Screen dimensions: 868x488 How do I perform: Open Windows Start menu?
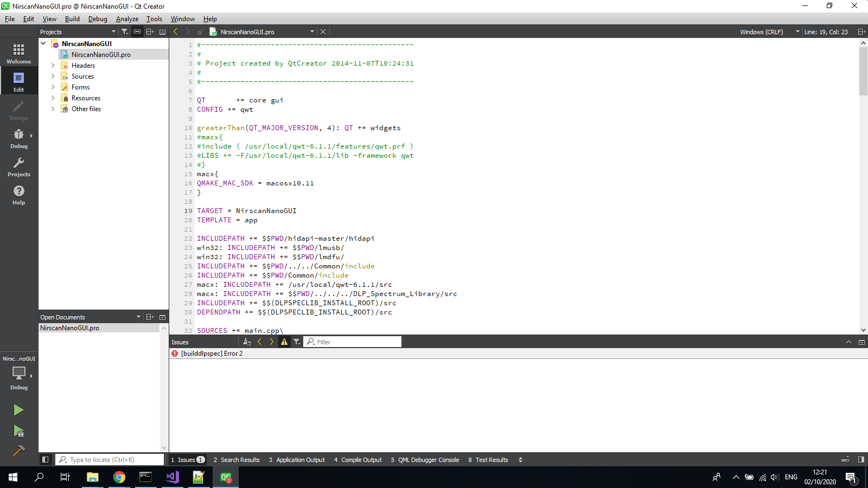coord(13,477)
